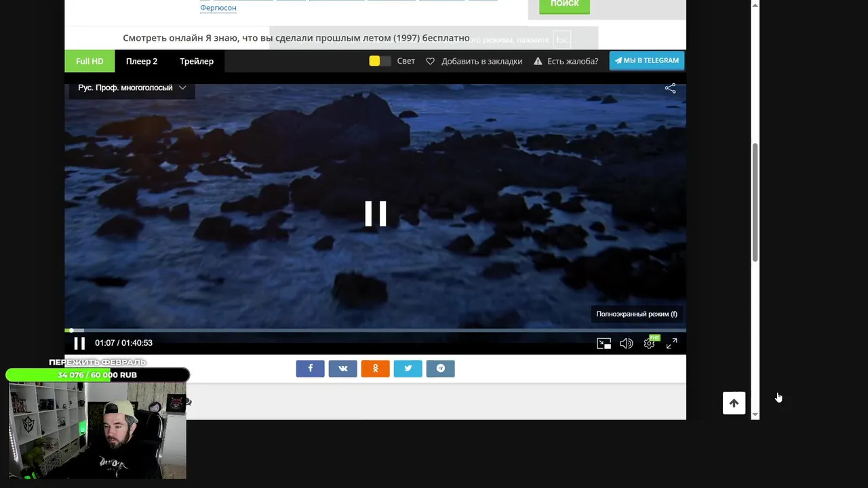
Task: Open the Фергюсон link
Action: point(218,7)
